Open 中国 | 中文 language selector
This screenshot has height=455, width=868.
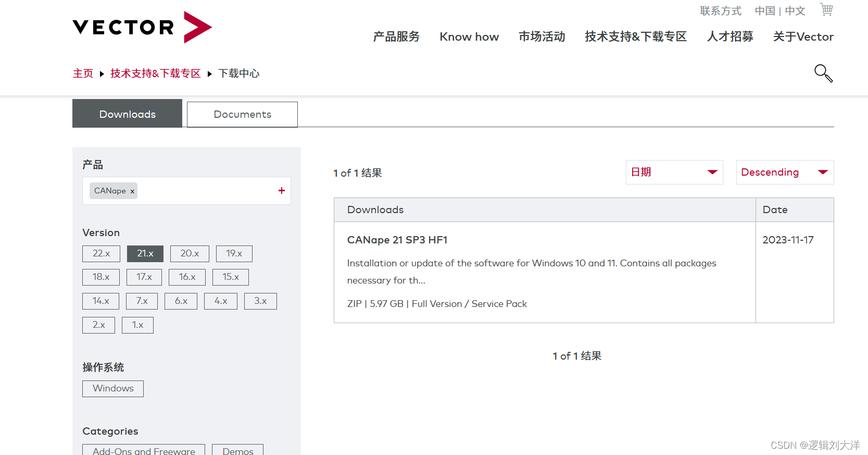[x=780, y=11]
